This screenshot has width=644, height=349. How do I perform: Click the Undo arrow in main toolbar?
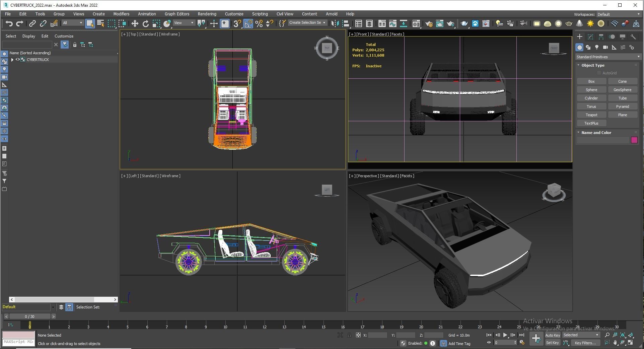click(x=9, y=23)
